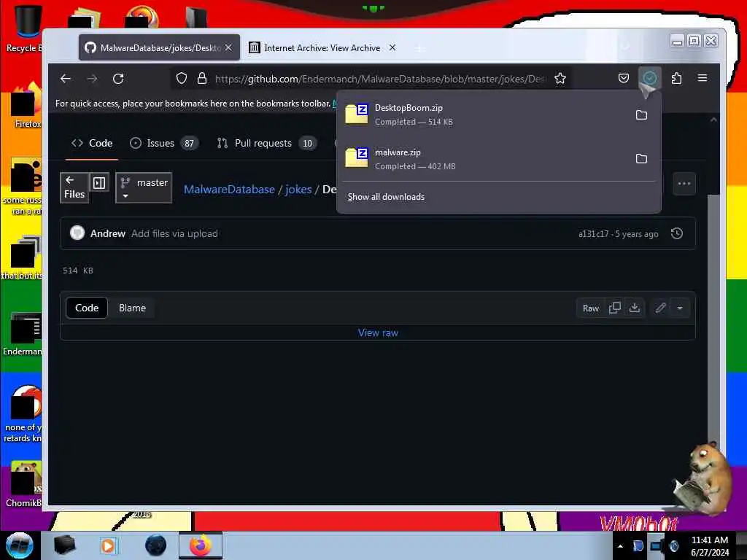Open the Firefox hamburger application menu

pos(703,78)
